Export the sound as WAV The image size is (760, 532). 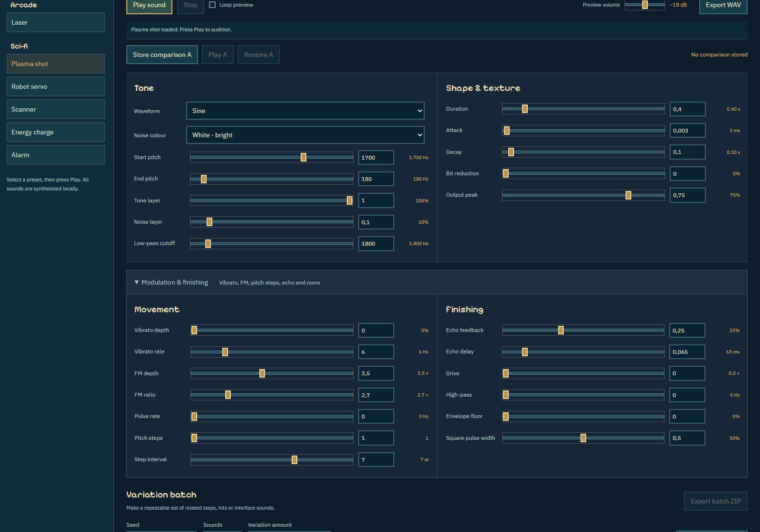pyautogui.click(x=723, y=5)
